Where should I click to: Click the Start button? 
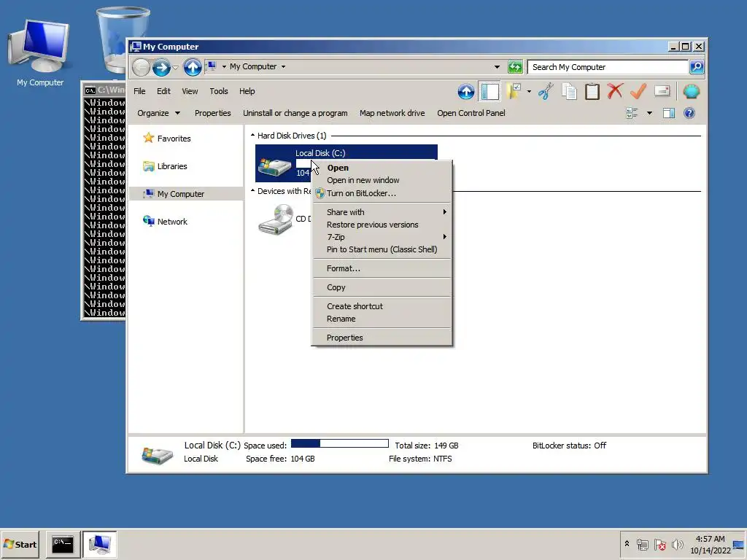(20, 544)
